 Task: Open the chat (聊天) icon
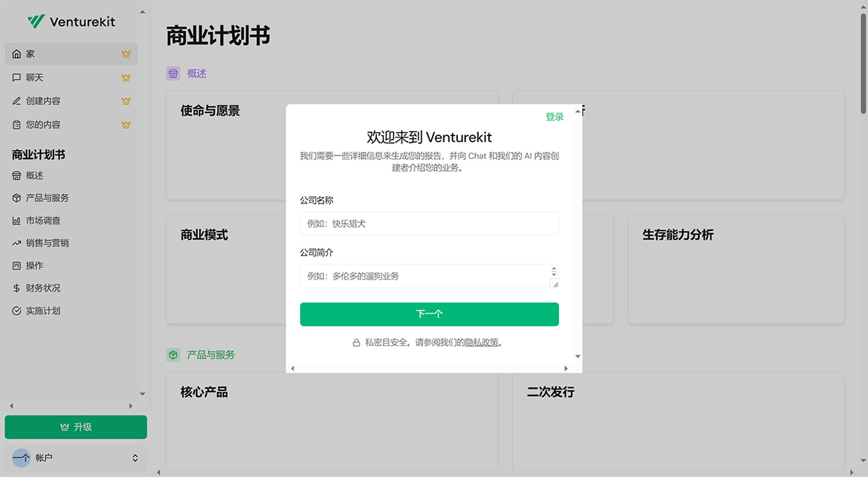pyautogui.click(x=16, y=77)
